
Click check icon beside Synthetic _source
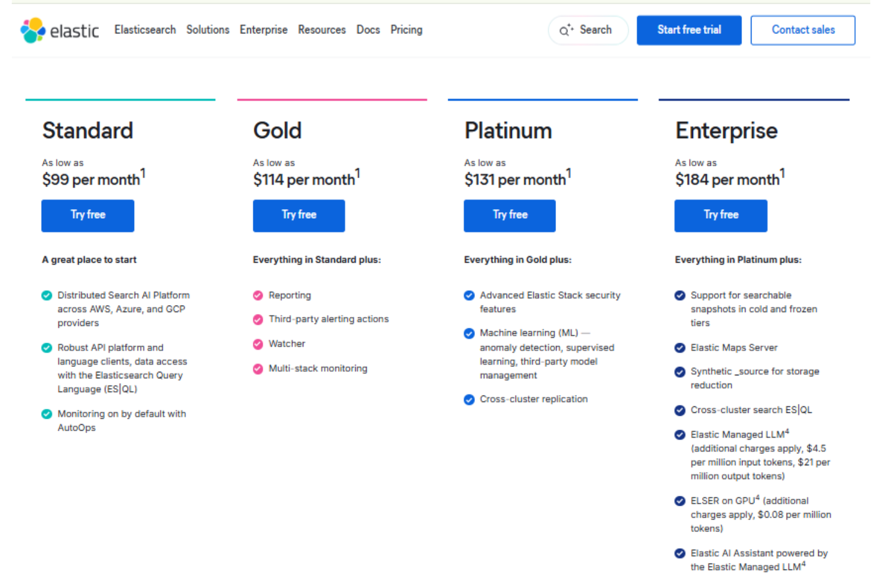coord(679,372)
